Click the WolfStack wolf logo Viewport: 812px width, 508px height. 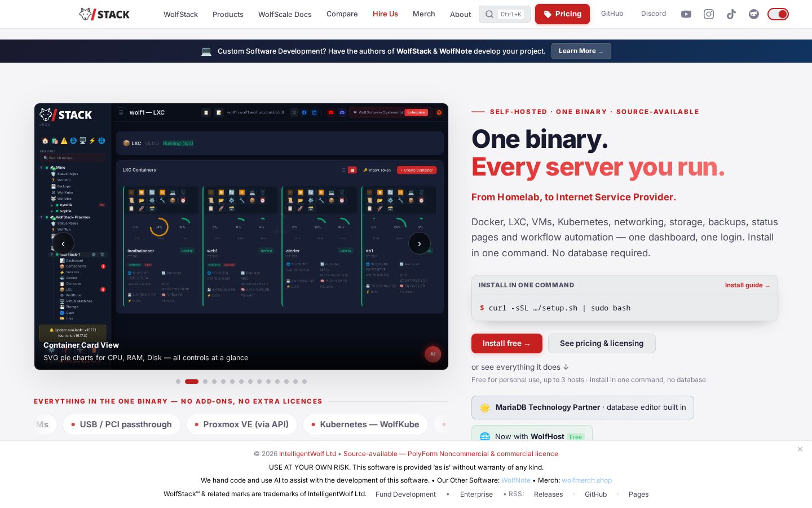[104, 14]
